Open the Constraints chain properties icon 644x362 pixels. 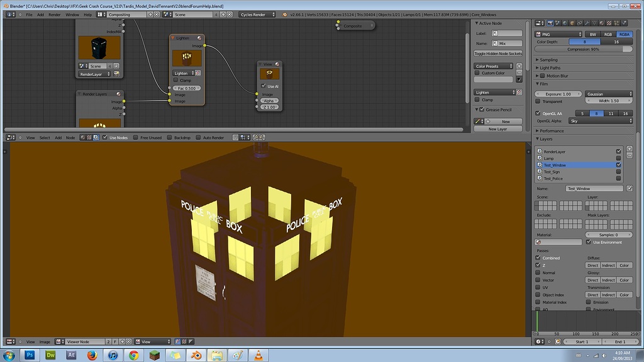coord(579,23)
